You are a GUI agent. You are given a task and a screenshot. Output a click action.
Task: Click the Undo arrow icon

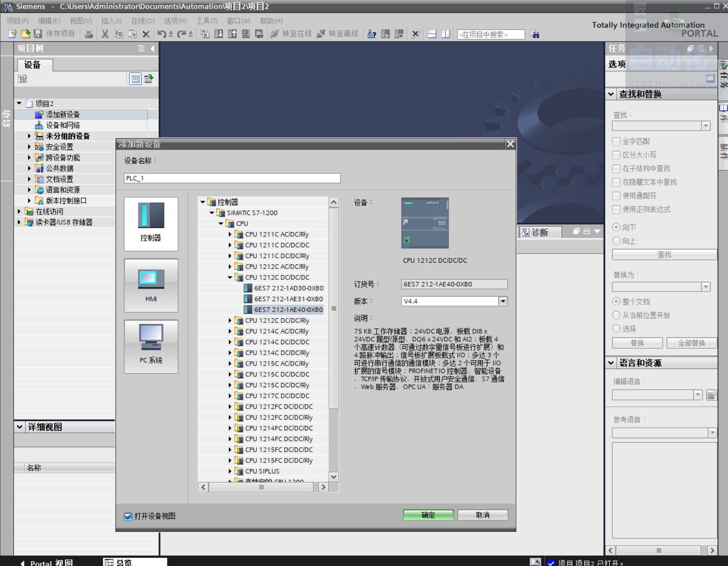[x=162, y=34]
